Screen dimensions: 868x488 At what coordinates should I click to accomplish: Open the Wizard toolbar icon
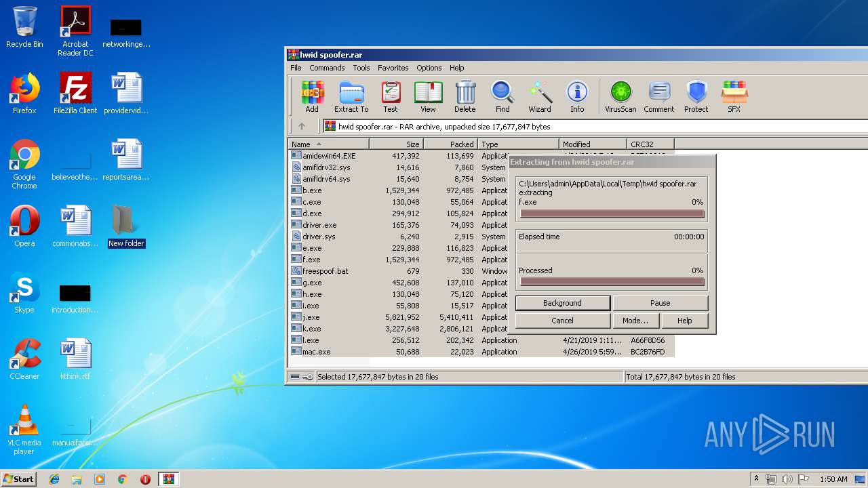click(540, 96)
